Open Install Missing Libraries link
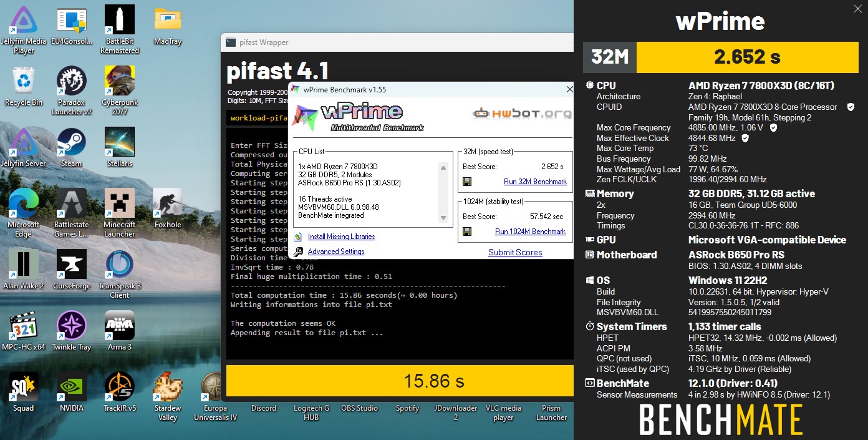This screenshot has height=440, width=868. click(341, 237)
